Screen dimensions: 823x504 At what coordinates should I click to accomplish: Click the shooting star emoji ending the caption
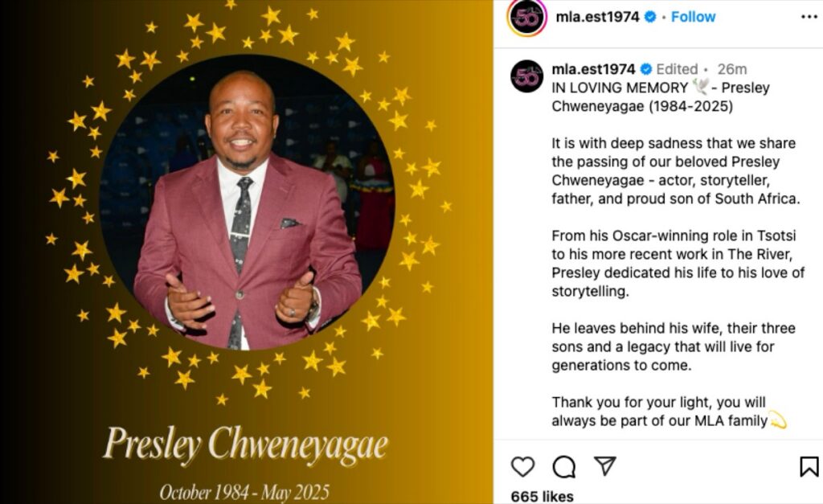pos(778,420)
